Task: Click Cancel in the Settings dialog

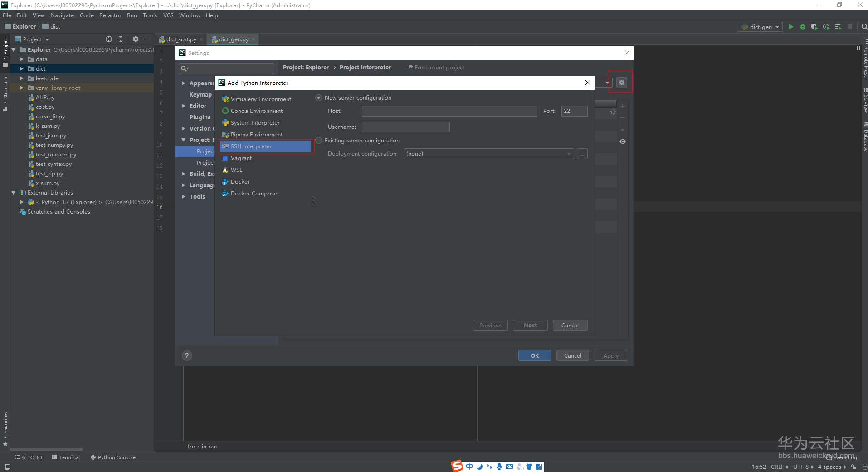Action: point(573,355)
